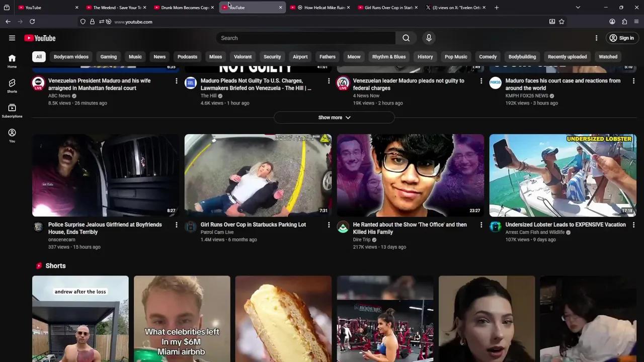Play the He Ranted about The Office video thumbnail

[411, 174]
